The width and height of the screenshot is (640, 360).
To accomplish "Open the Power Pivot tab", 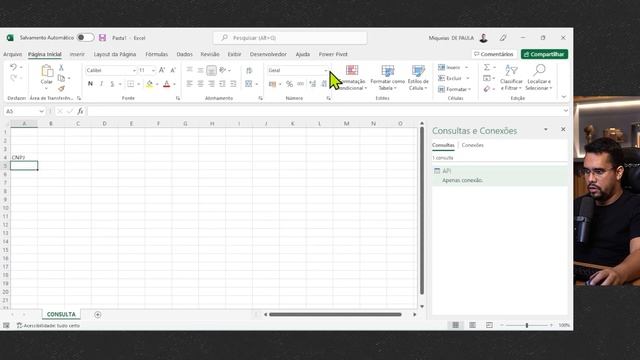I will [333, 54].
